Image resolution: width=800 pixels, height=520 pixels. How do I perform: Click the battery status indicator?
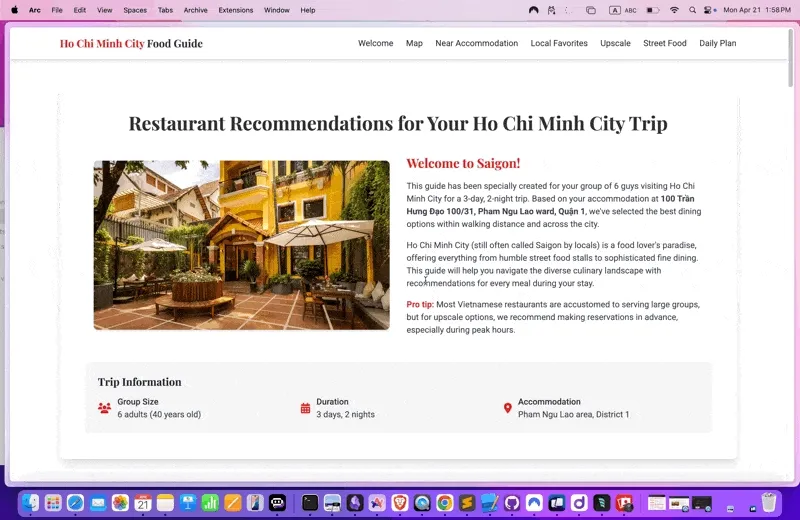point(653,10)
